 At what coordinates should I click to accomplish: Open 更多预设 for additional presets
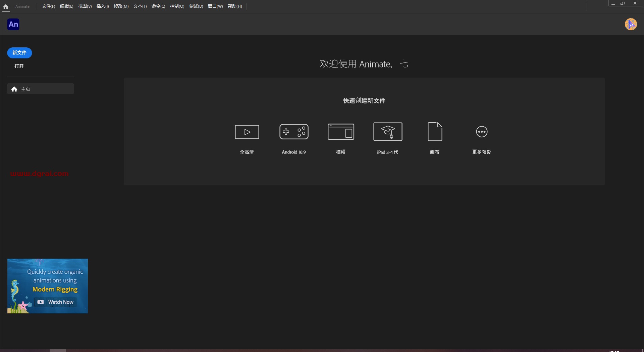[x=481, y=132]
